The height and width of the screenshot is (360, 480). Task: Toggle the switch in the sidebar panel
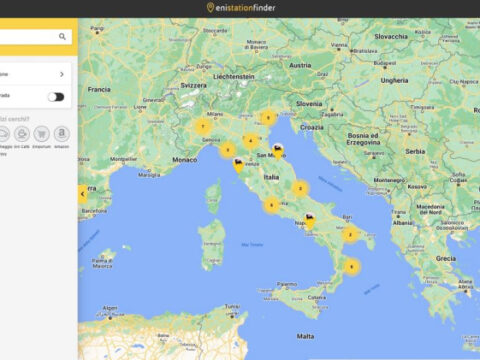(x=56, y=97)
